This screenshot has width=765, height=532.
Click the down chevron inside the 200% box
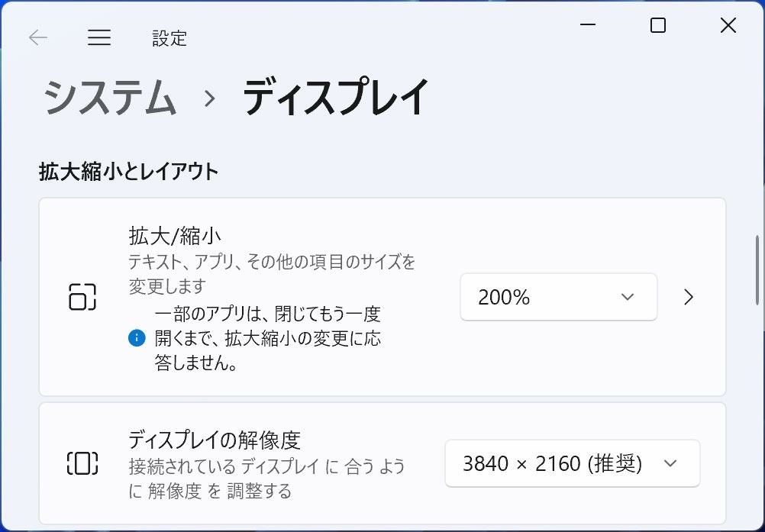[x=628, y=297]
